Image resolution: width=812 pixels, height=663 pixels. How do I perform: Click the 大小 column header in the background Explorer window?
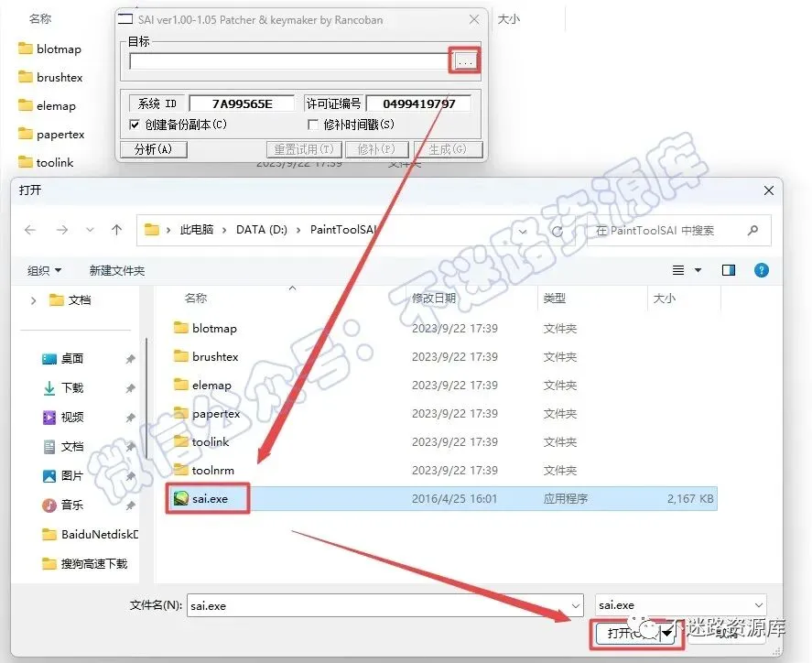509,19
